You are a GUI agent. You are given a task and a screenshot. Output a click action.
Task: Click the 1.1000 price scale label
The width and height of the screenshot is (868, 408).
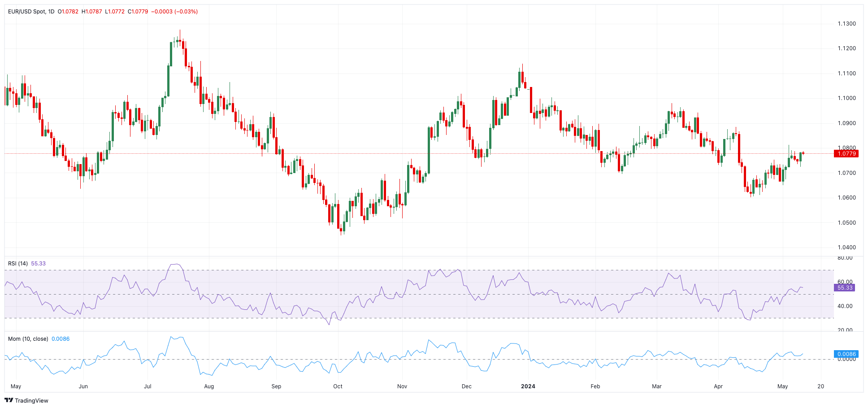point(846,98)
